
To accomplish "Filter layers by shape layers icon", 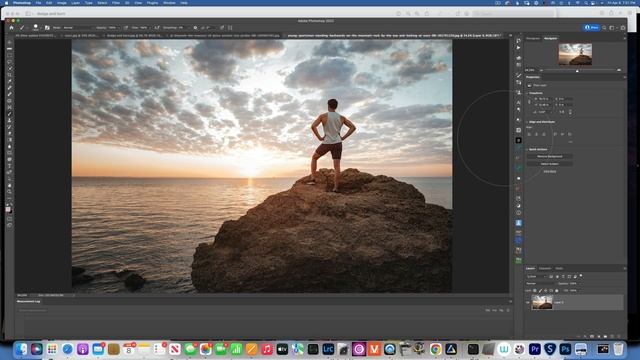I will 569,276.
